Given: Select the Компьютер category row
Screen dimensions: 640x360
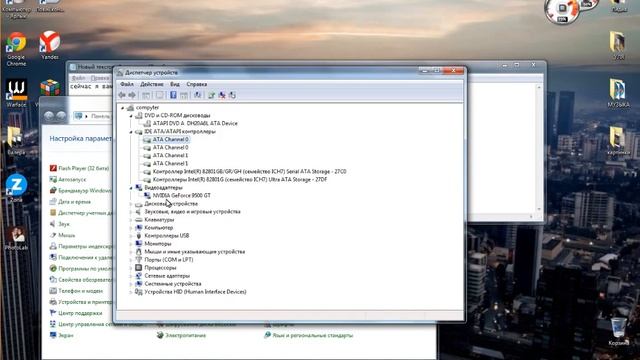Looking at the screenshot, I should 159,228.
